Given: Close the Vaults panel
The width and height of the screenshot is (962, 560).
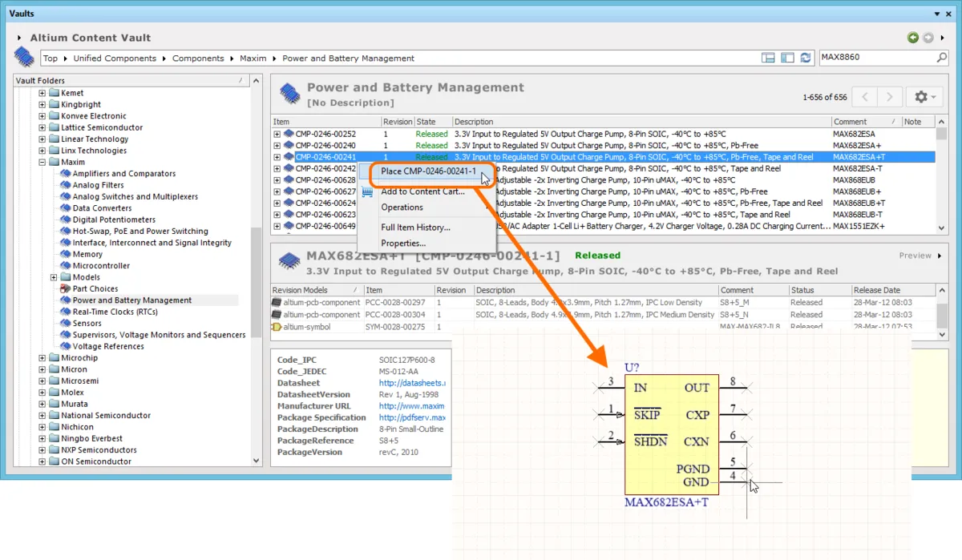Looking at the screenshot, I should click(950, 14).
